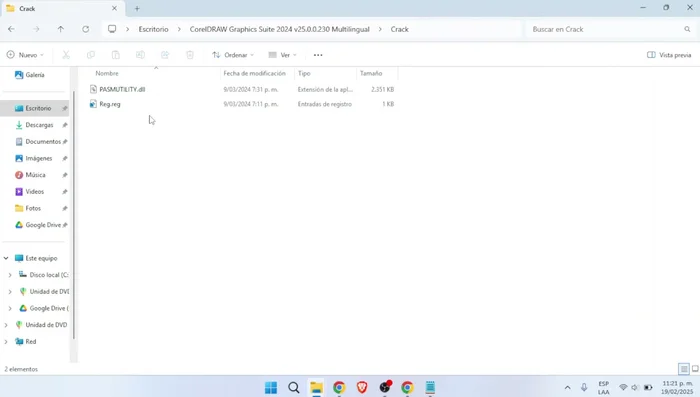Expand the Google Drive drive node

pos(10,308)
